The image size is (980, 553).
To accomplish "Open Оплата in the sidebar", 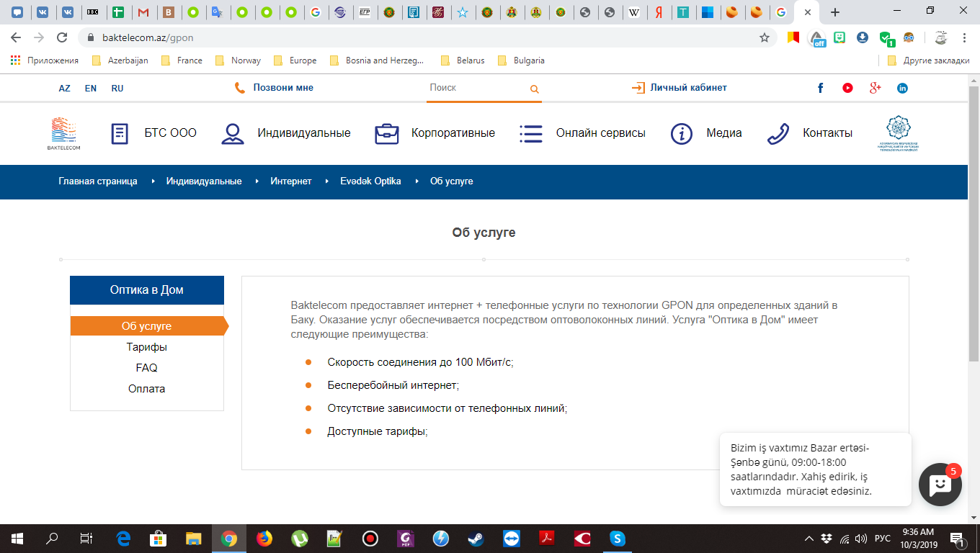I will (x=147, y=389).
